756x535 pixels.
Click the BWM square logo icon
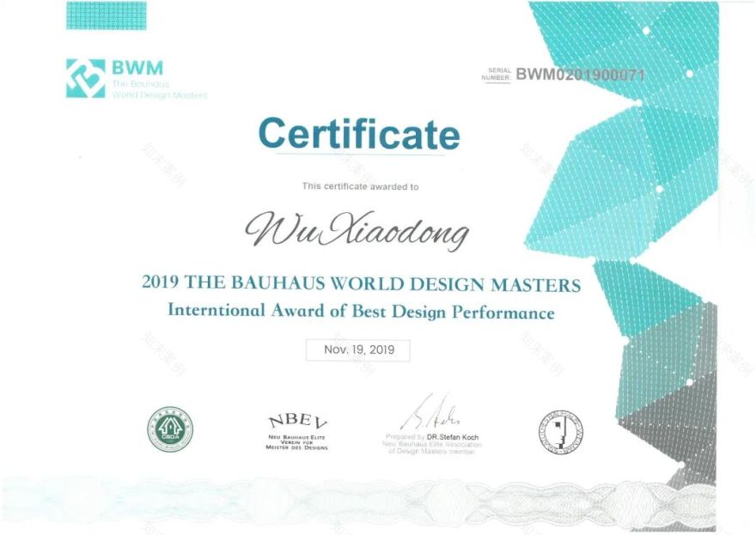(85, 78)
